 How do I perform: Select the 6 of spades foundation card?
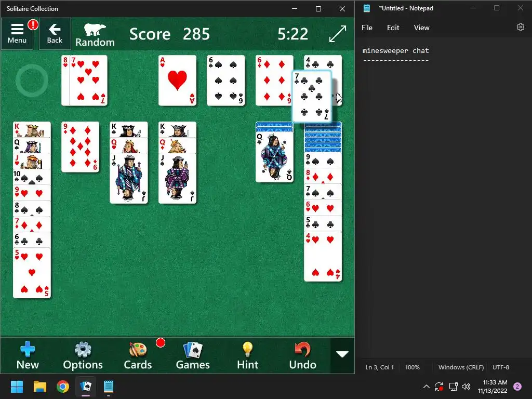click(226, 81)
